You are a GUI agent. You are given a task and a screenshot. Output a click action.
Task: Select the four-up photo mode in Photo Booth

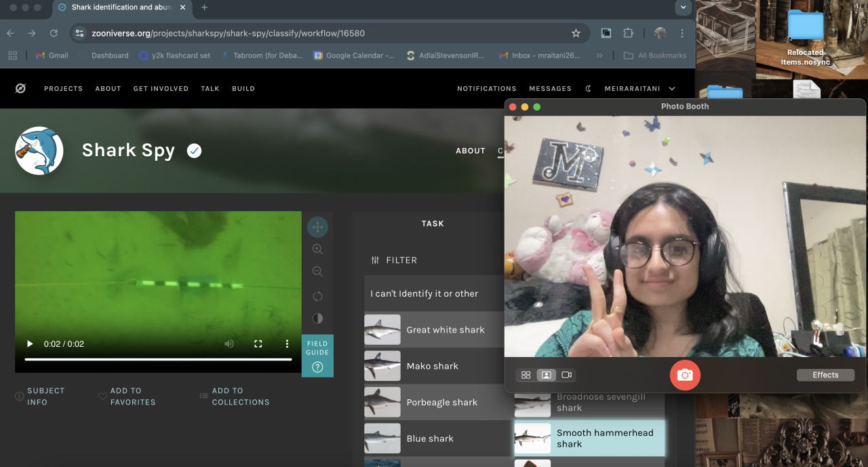point(526,375)
